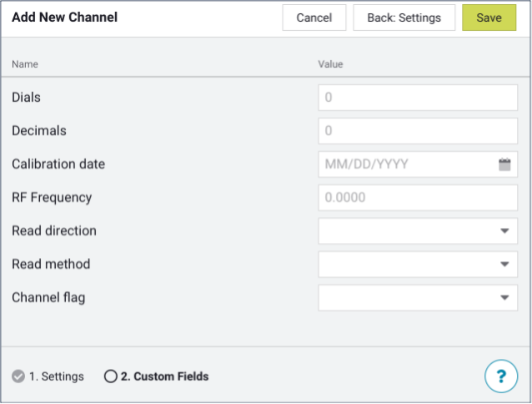Open the help question mark icon
Screen dimensions: 532x404
(501, 376)
